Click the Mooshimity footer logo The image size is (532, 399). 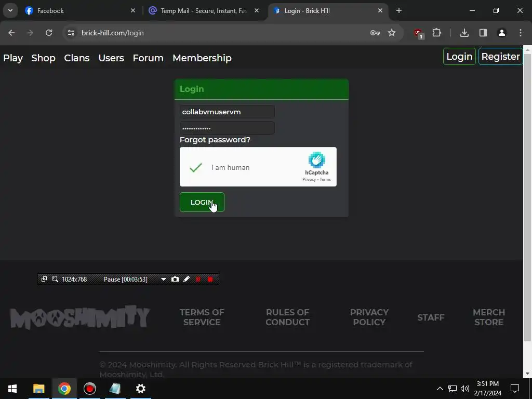pyautogui.click(x=79, y=317)
